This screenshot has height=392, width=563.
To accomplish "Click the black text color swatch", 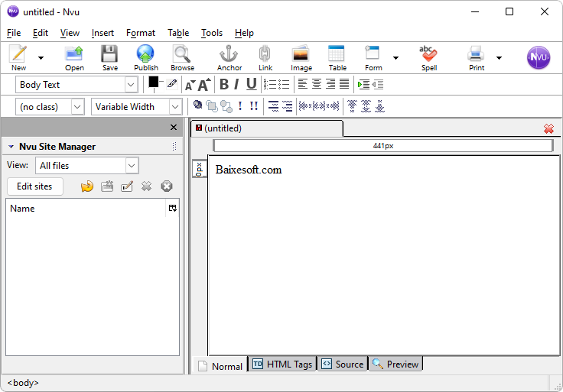I will pyautogui.click(x=154, y=82).
